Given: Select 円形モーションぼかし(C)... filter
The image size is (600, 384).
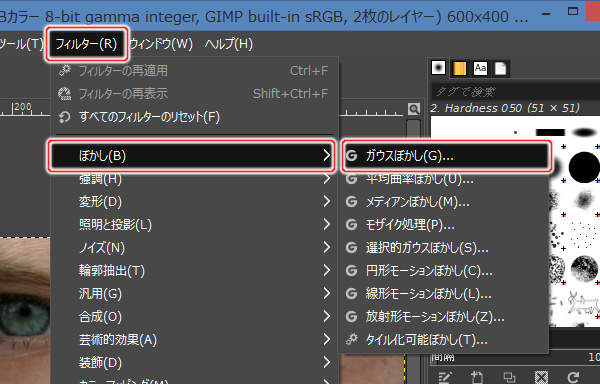Looking at the screenshot, I should (x=444, y=271).
